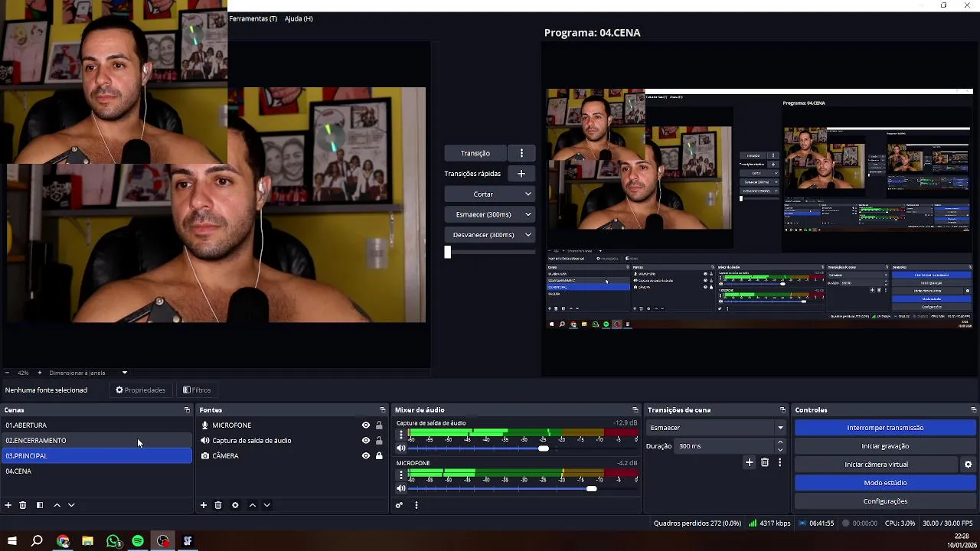Open advanced audio properties gears icon
The image size is (980, 551).
[399, 505]
